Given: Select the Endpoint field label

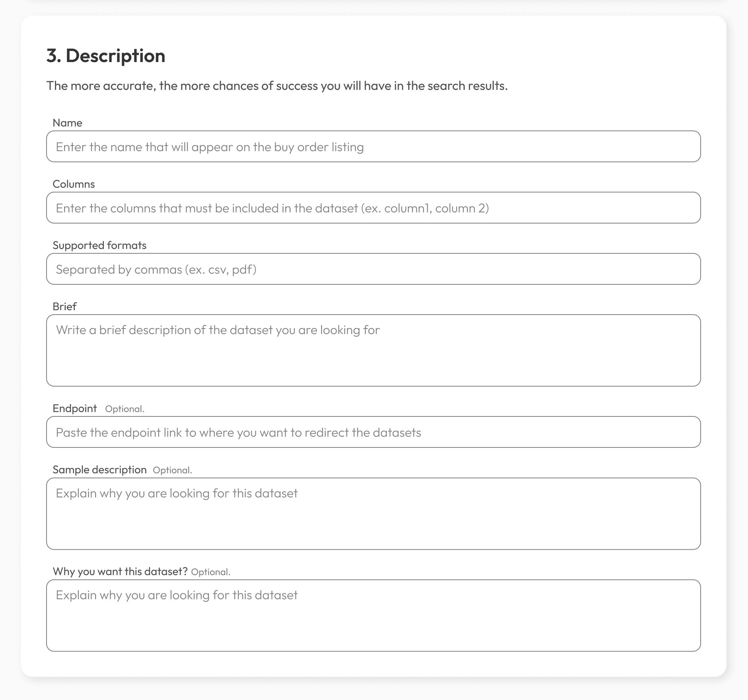Looking at the screenshot, I should click(x=75, y=408).
